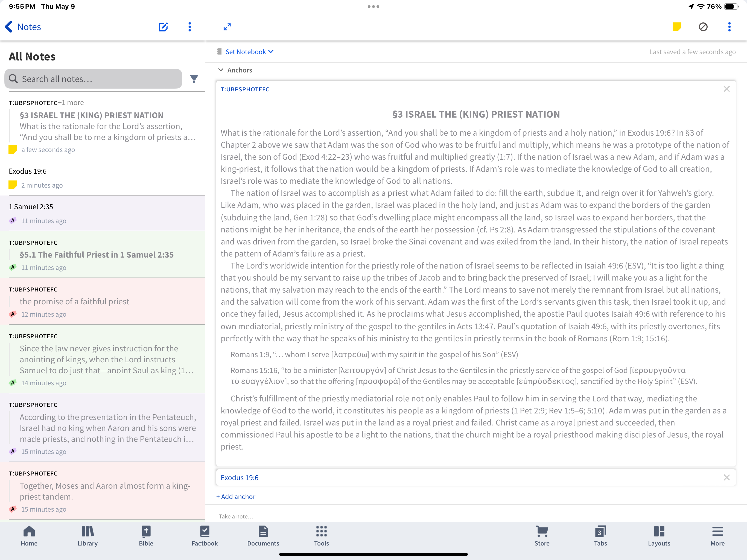Select the 1 Samuel 2:35 note
Screen dimensions: 747x560
click(103, 213)
